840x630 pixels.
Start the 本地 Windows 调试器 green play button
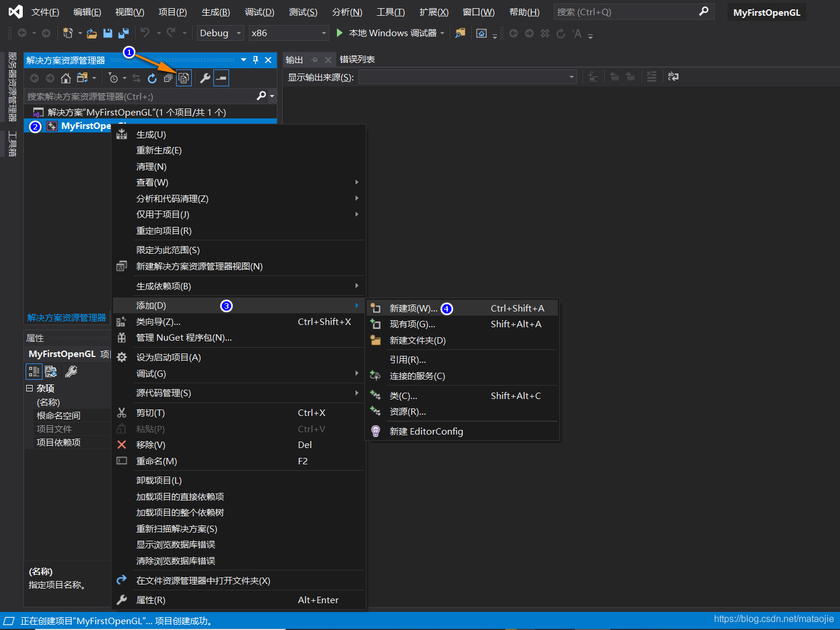pos(340,33)
